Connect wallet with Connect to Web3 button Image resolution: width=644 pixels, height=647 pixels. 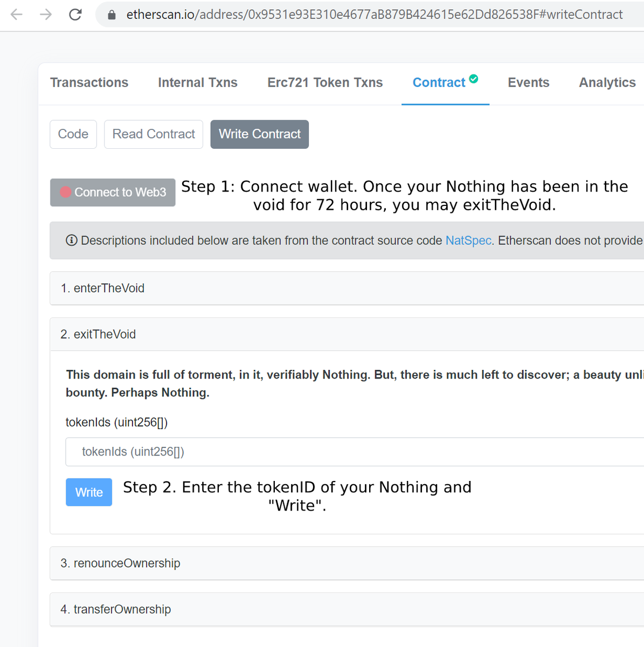click(113, 192)
